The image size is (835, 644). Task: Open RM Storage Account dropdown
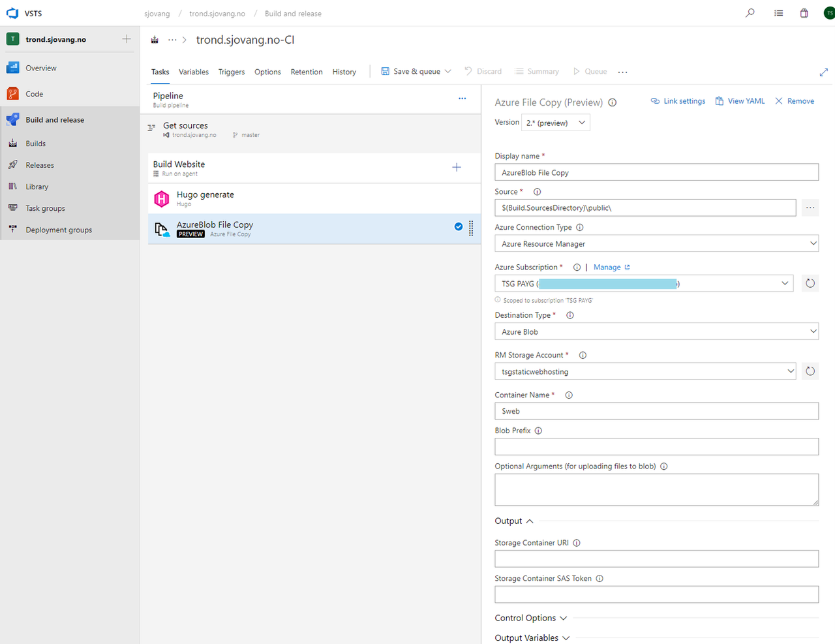click(646, 371)
